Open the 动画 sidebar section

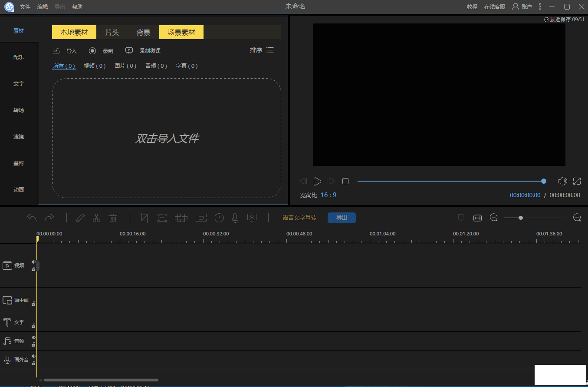19,190
